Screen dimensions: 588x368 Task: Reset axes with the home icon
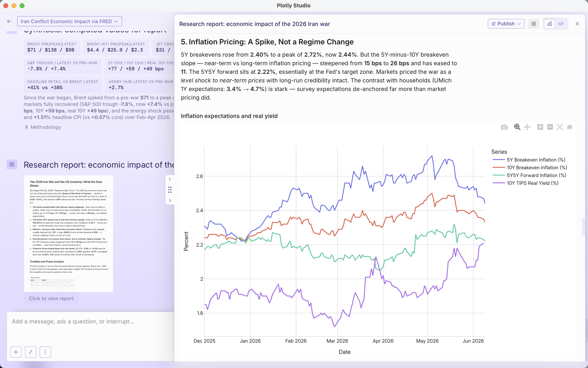click(570, 127)
